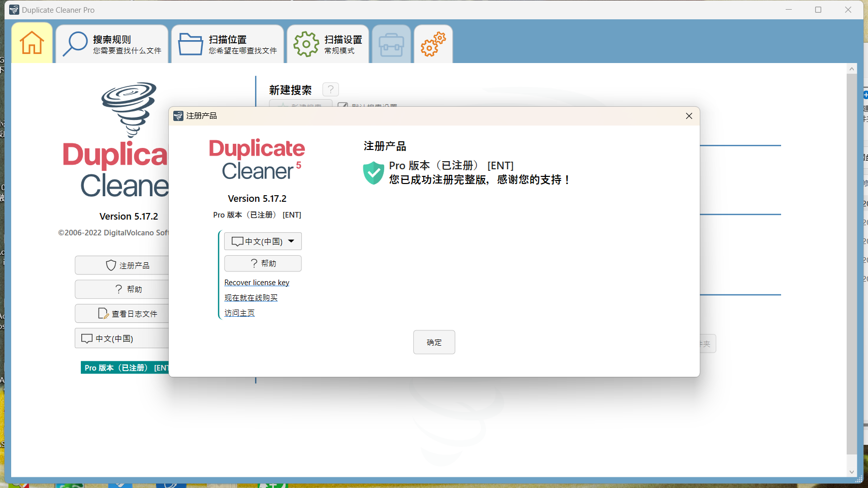This screenshot has height=488, width=868.
Task: Open the 中文(中国) language dropdown in dialog
Action: (263, 241)
